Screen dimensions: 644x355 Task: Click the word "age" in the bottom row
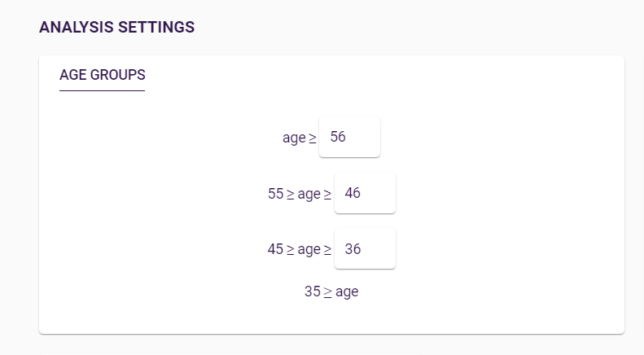coord(347,291)
